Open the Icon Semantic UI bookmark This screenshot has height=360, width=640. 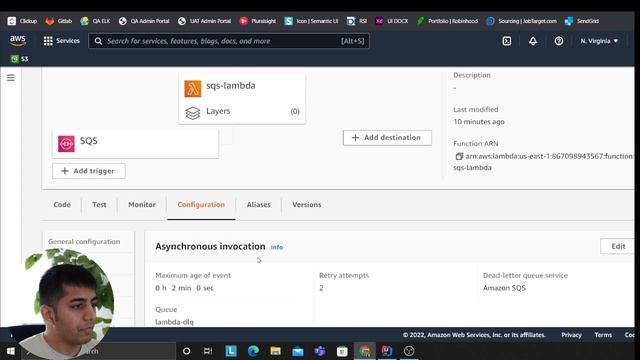click(311, 21)
